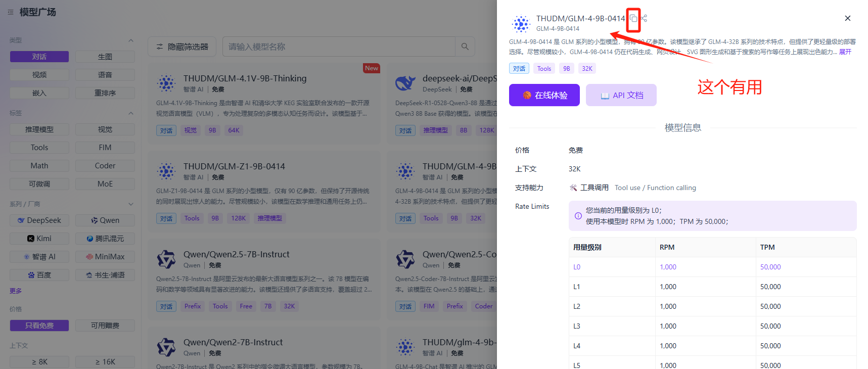This screenshot has width=868, height=369.
Task: Click the Qwen2.5-7B-Instruct card logo
Action: pyautogui.click(x=166, y=259)
